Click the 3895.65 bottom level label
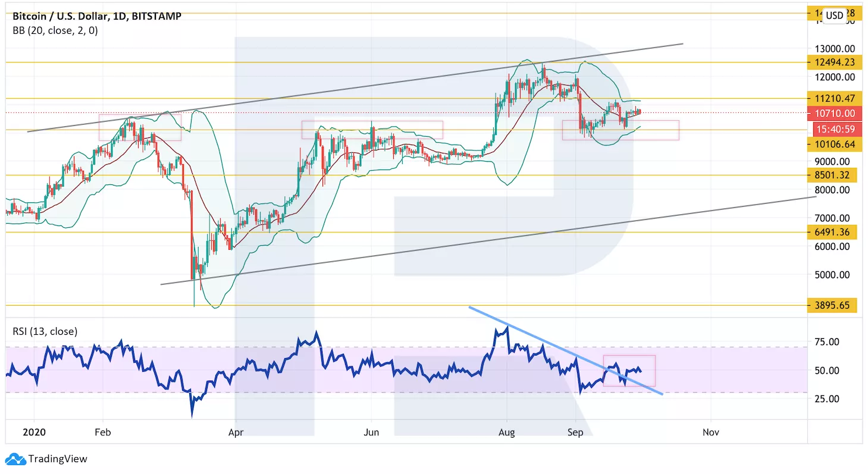The width and height of the screenshot is (868, 474). (x=832, y=305)
